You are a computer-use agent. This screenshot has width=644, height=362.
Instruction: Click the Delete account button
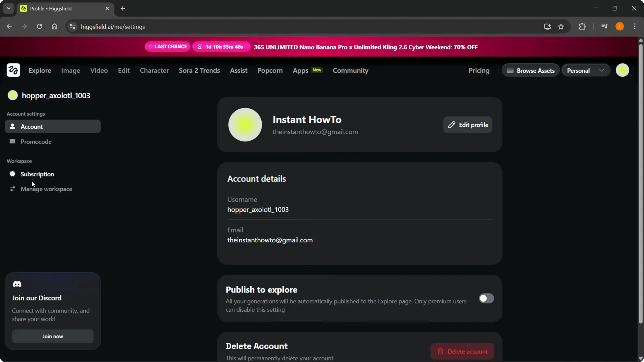click(462, 351)
